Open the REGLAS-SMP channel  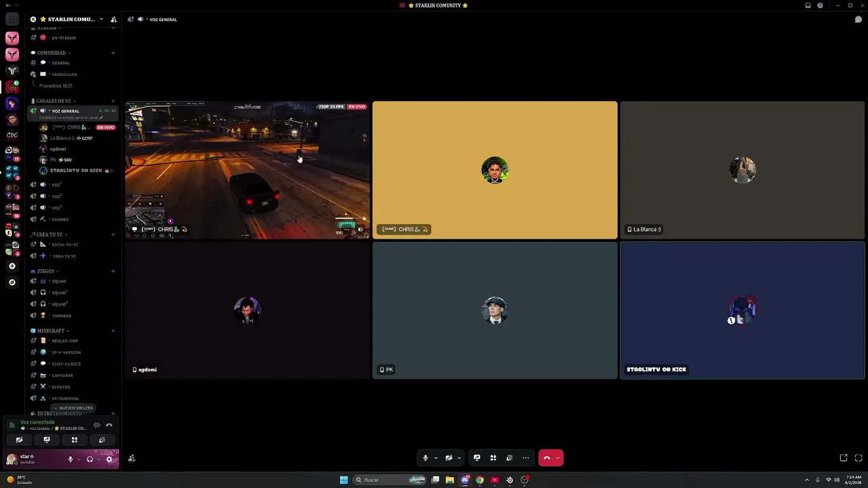coord(73,341)
